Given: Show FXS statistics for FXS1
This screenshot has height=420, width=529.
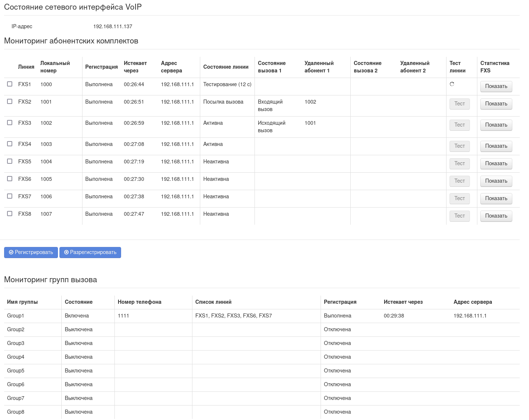Looking at the screenshot, I should pos(496,86).
